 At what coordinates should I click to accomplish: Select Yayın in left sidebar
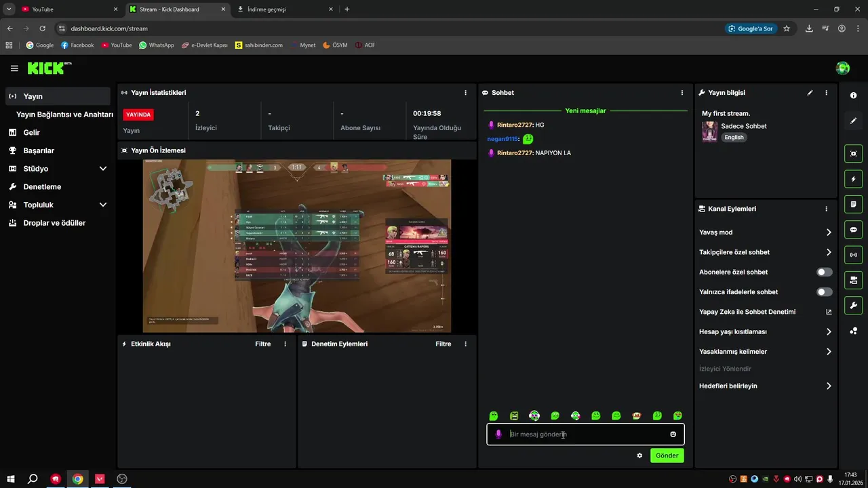(x=58, y=96)
